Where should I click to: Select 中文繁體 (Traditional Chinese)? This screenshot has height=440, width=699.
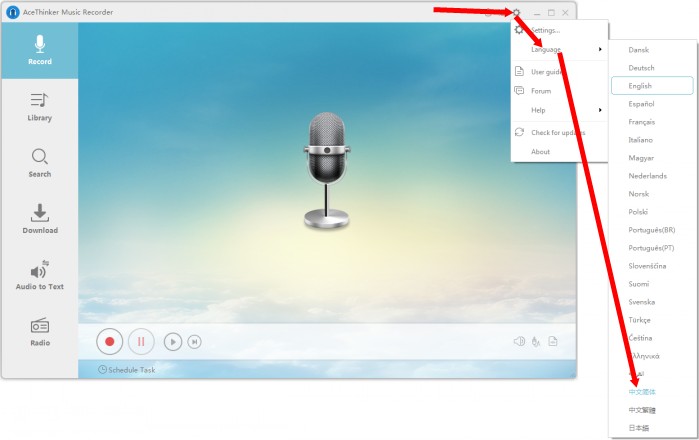tap(642, 410)
